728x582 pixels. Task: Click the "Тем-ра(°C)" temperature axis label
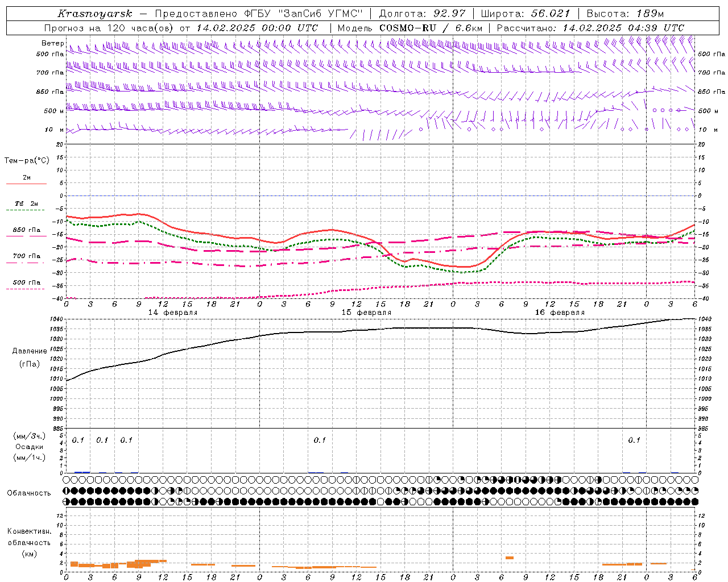click(x=27, y=161)
